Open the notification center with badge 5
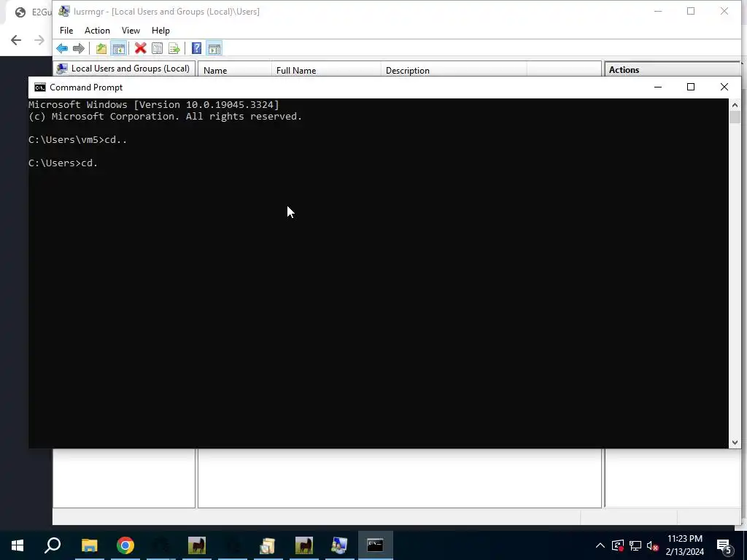The height and width of the screenshot is (560, 747). coord(724,546)
